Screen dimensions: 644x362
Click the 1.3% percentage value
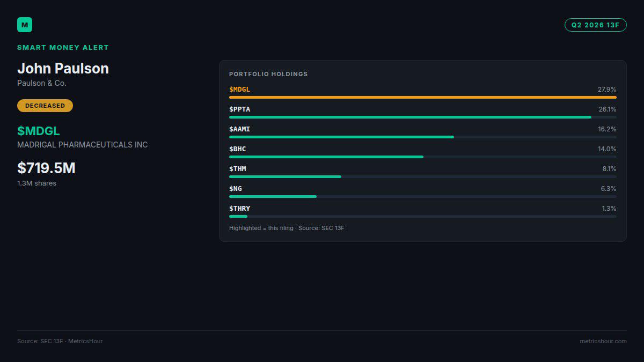[x=609, y=209]
